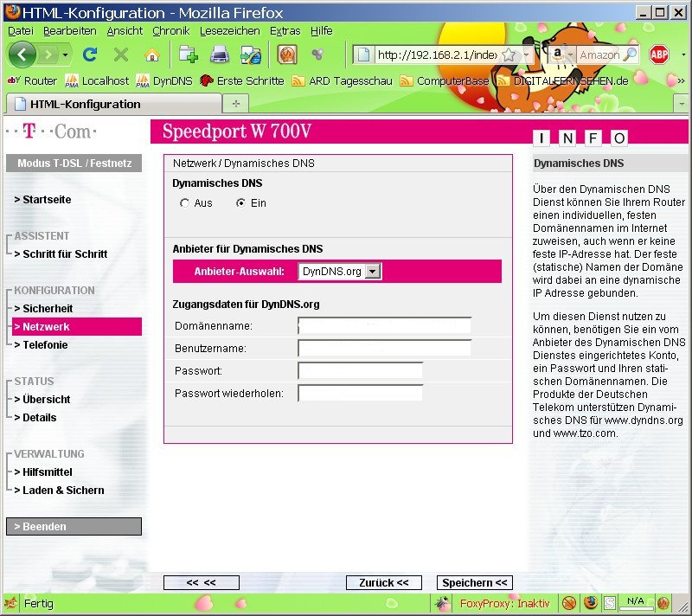Click FoxyProxy: Inaktiv in status bar
Viewport: 692px width, 616px height.
[x=504, y=603]
